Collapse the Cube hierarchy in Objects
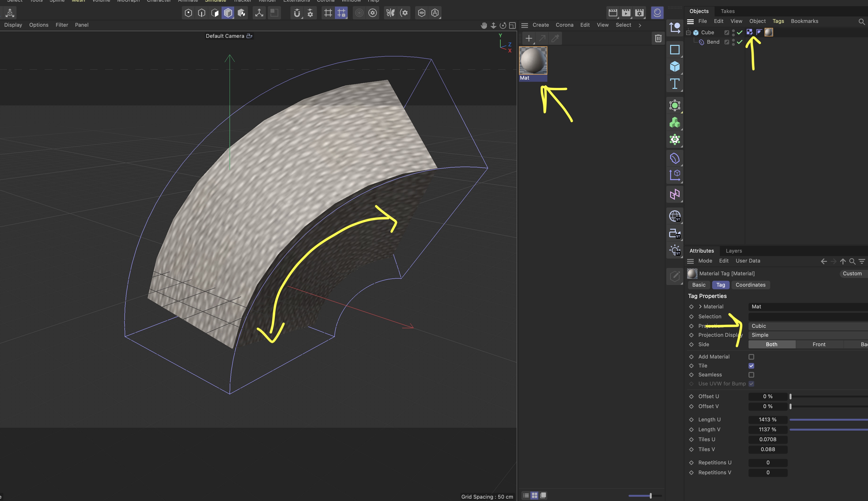This screenshot has width=868, height=501. pos(688,33)
